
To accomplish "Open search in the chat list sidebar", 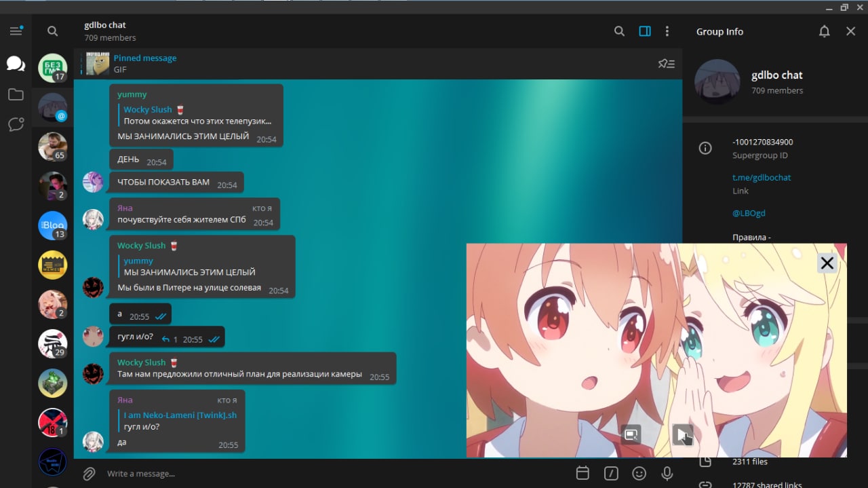I will [52, 31].
